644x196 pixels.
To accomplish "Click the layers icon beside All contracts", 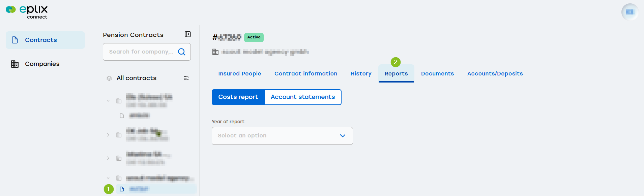I will coord(109,78).
